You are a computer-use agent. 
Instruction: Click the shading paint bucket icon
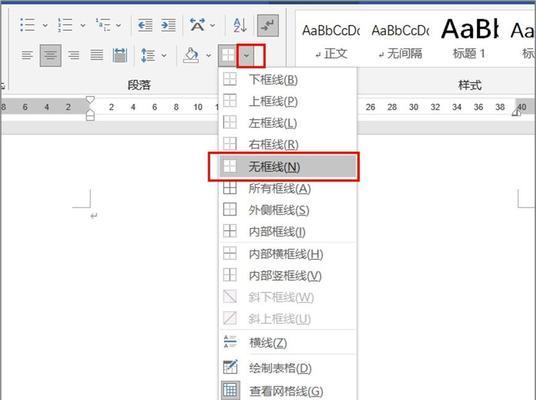coord(191,55)
